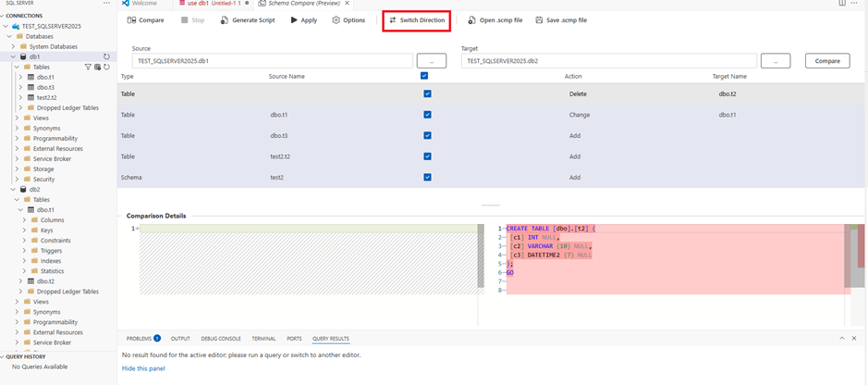
Task: Refresh the db1 database node icon
Action: (106, 56)
